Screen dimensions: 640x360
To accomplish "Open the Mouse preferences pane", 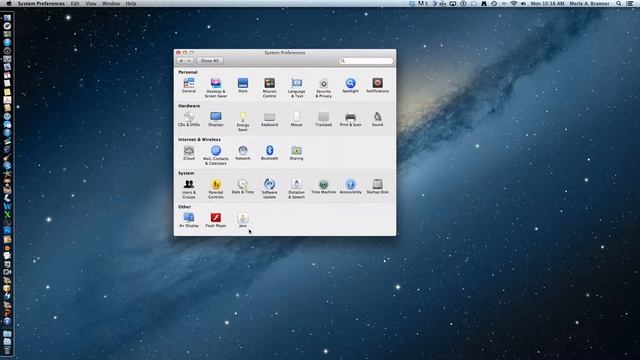I will (296, 119).
